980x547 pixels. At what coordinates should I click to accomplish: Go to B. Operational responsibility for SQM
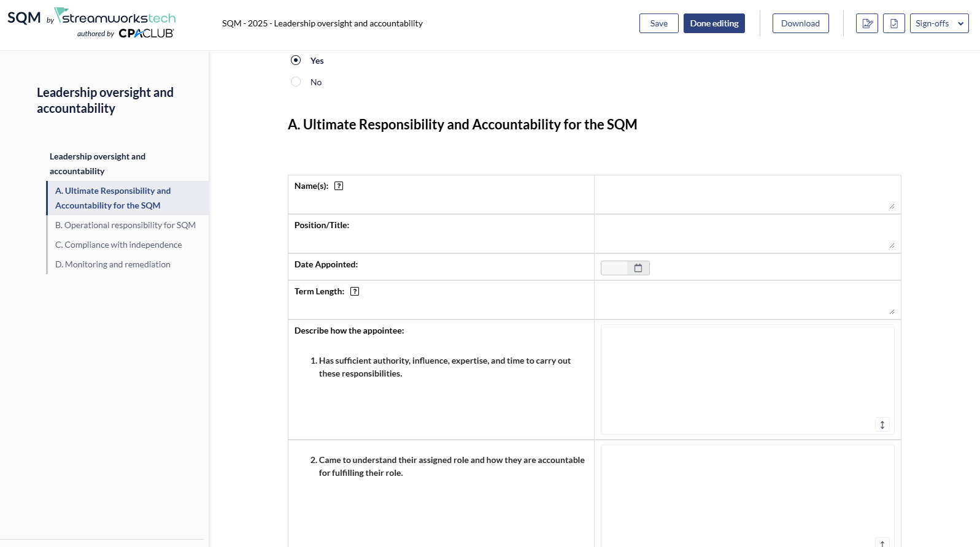(x=125, y=225)
